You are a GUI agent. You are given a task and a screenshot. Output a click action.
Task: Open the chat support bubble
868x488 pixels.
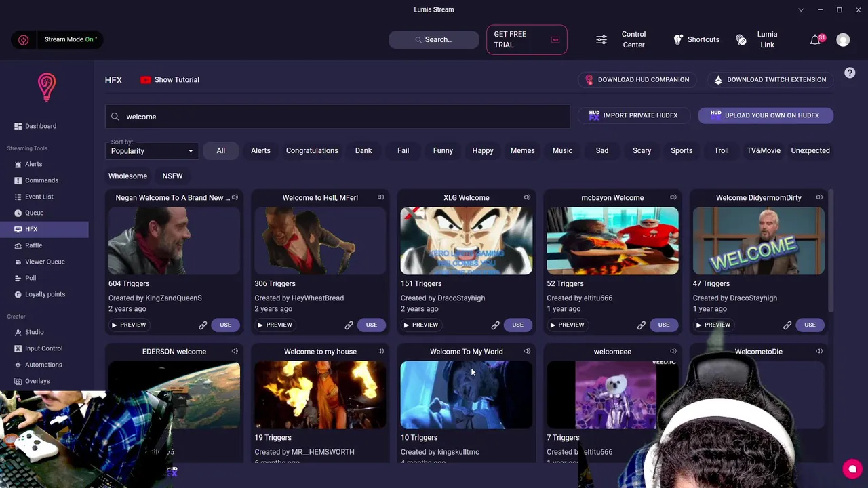[852, 469]
